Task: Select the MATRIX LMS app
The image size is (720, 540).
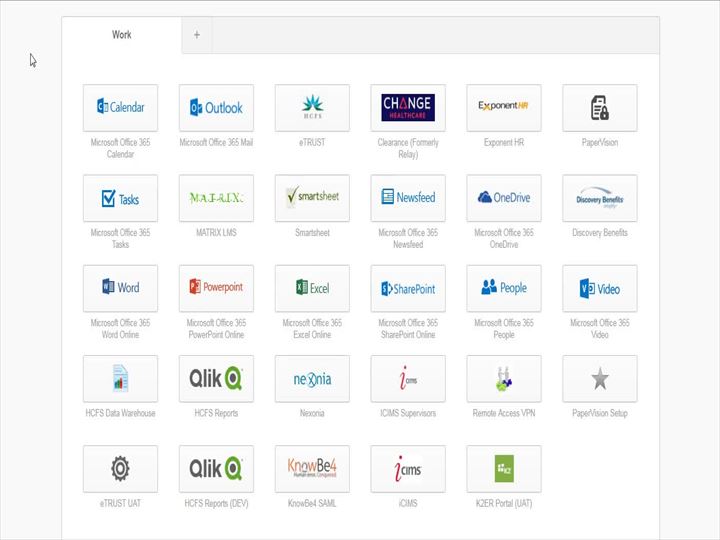Action: pyautogui.click(x=216, y=198)
